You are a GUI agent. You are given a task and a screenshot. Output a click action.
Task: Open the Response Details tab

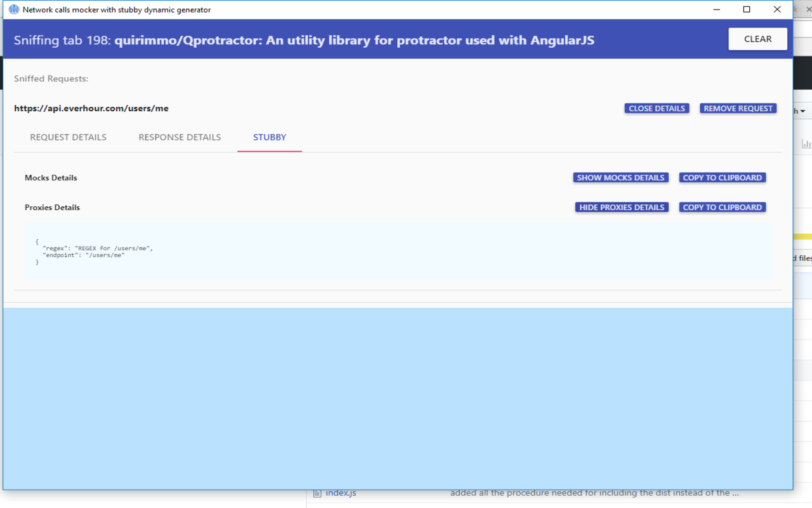180,137
